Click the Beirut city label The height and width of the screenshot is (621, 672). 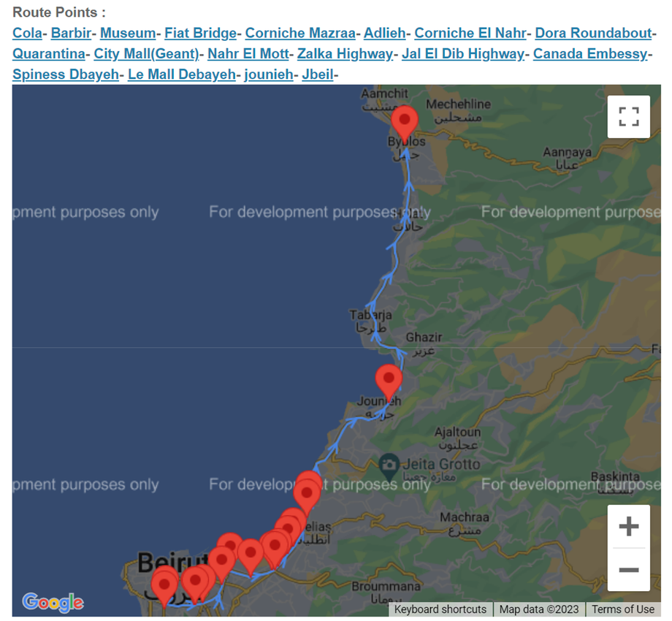coord(173,562)
